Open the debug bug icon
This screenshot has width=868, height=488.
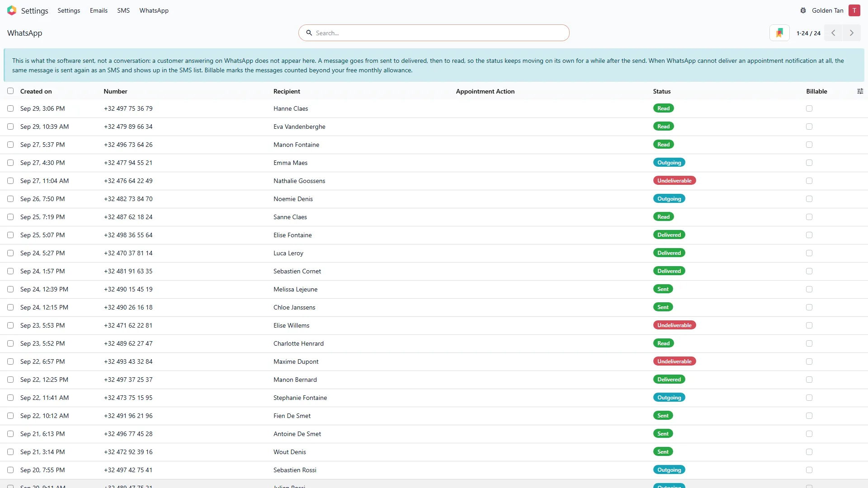point(803,10)
